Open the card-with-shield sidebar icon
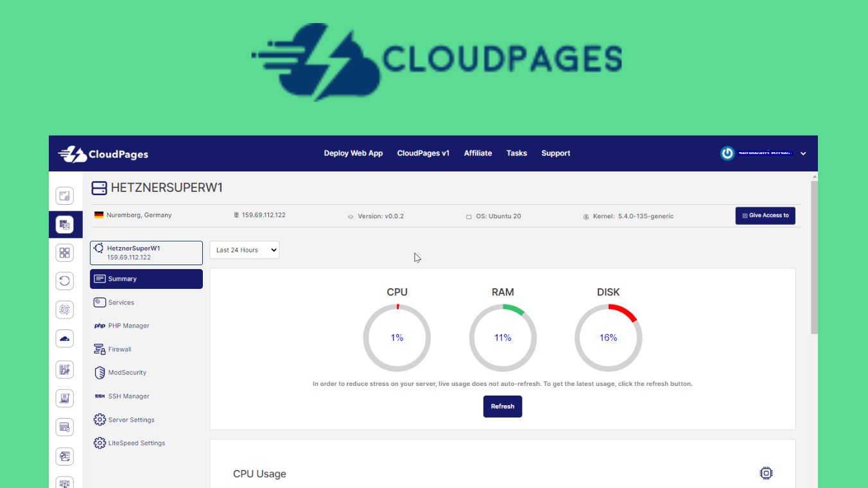The image size is (868, 488). tap(65, 427)
